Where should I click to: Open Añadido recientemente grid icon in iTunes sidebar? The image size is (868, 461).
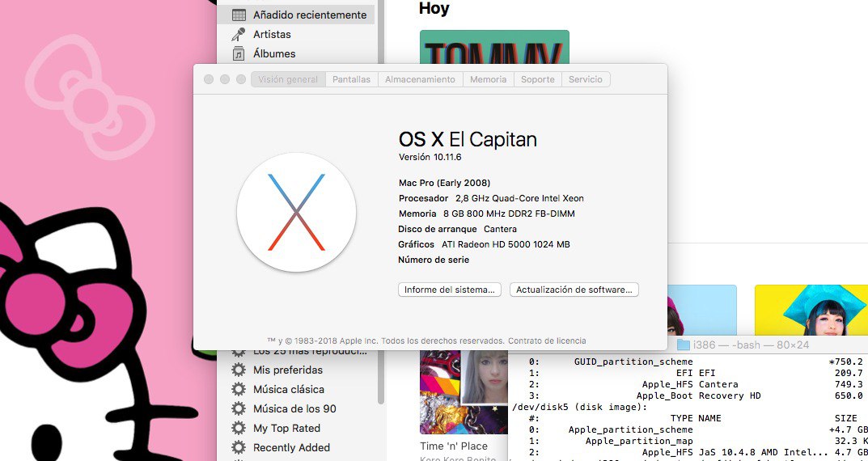pos(239,15)
